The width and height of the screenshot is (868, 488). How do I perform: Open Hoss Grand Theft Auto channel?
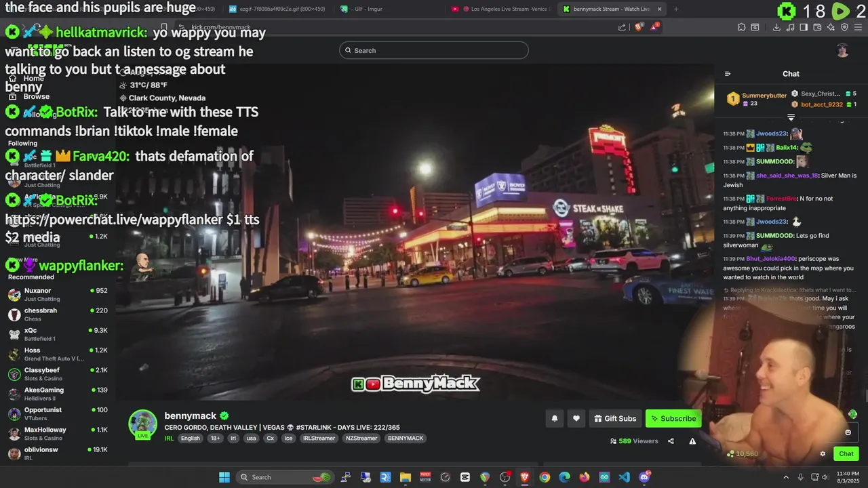pos(58,354)
